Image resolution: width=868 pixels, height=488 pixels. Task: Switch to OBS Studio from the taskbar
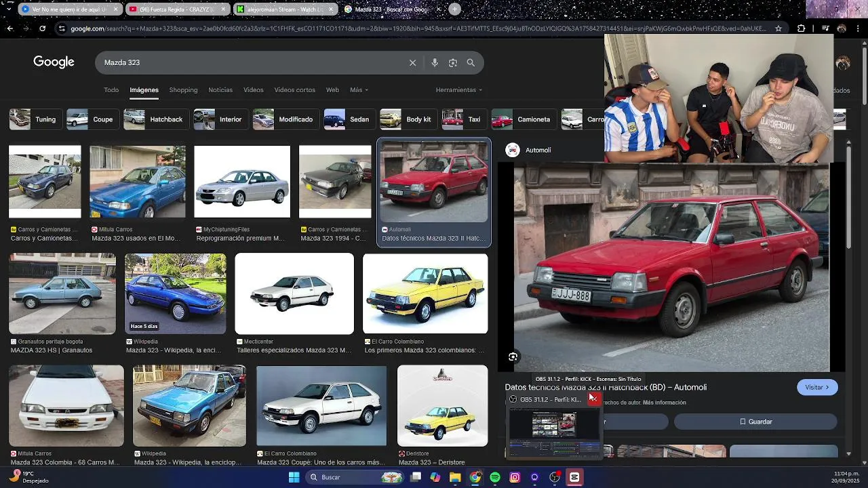tap(555, 477)
